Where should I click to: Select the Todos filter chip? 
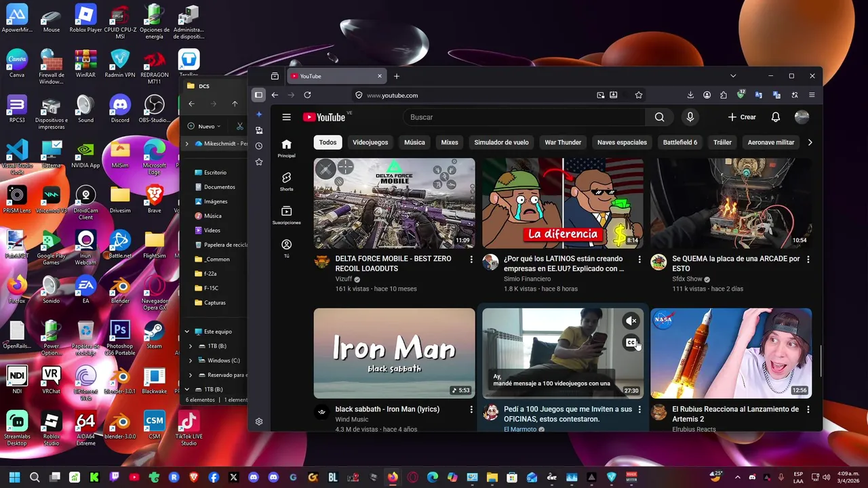328,142
